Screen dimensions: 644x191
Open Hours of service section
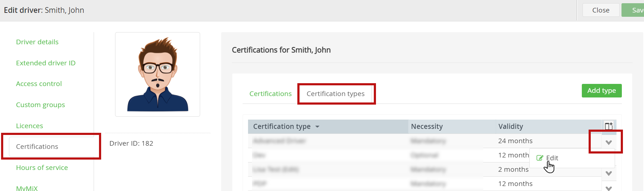tap(42, 167)
